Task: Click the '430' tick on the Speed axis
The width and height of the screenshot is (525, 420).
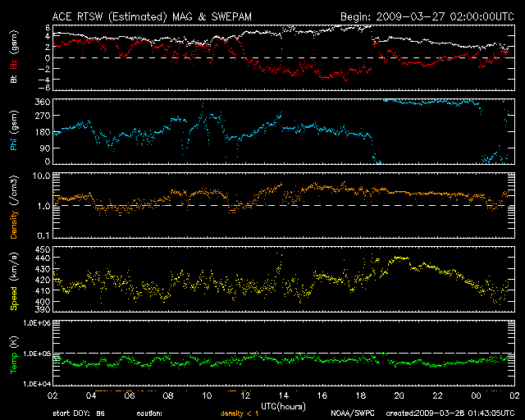Action: [43, 269]
